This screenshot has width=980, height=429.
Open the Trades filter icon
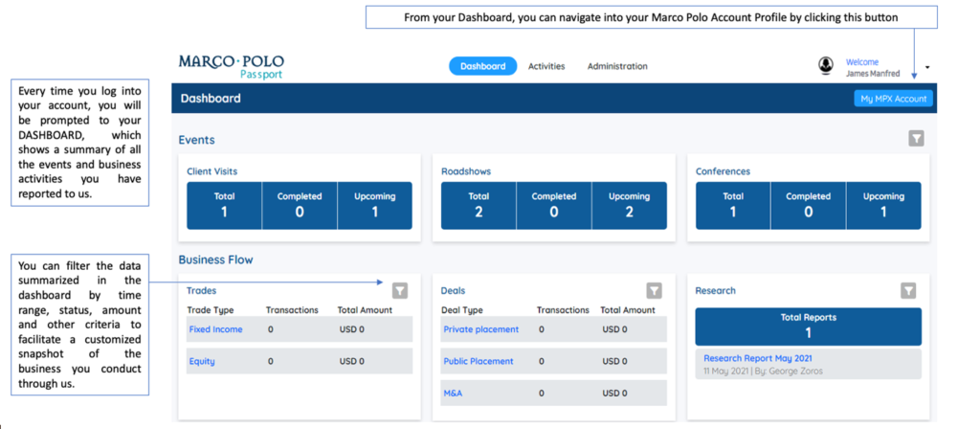400,290
